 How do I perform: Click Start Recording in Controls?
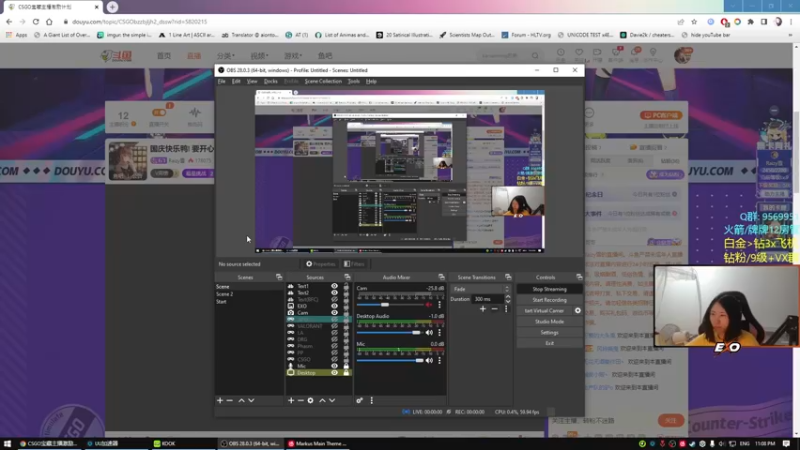click(549, 300)
